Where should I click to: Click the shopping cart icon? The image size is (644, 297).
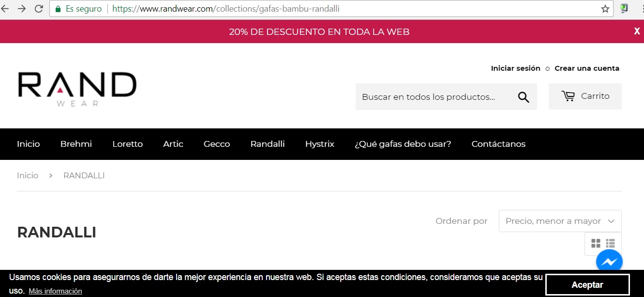[568, 96]
